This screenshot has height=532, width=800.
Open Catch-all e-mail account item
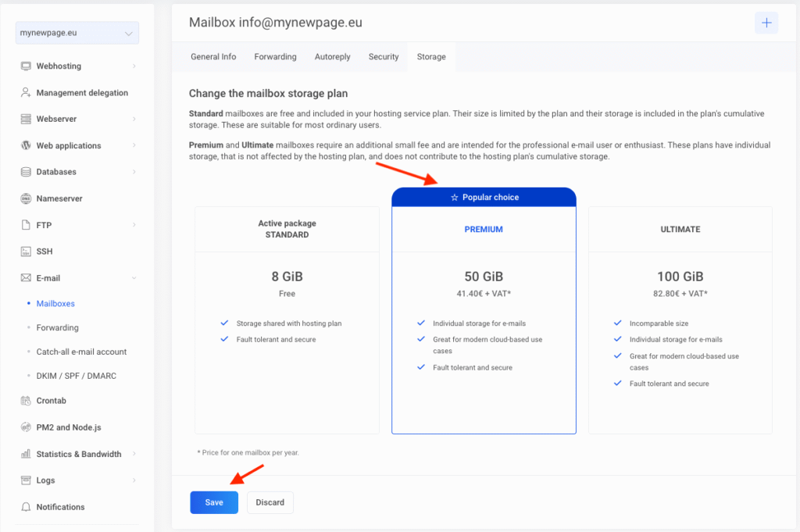pos(81,352)
